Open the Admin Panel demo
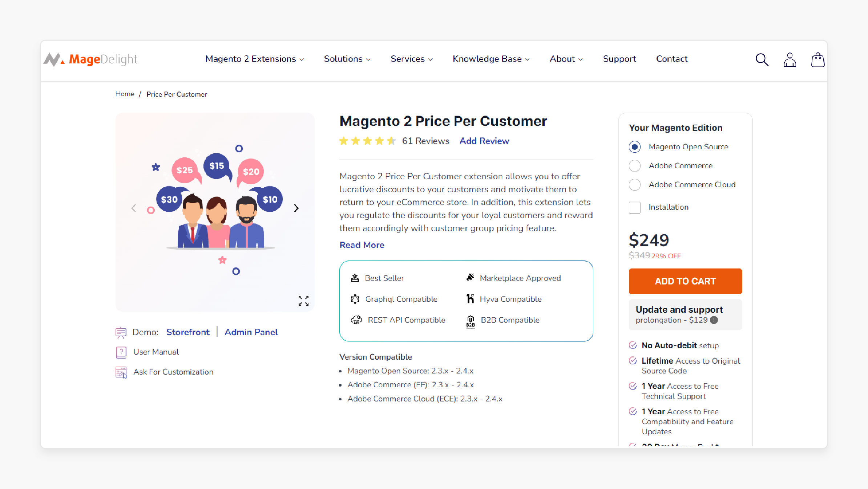The height and width of the screenshot is (489, 868). pyautogui.click(x=251, y=332)
